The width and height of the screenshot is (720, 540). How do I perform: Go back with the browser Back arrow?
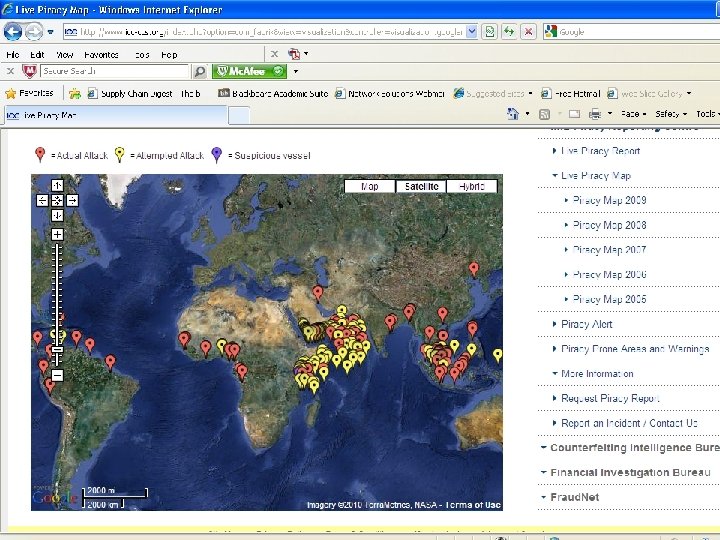(13, 32)
